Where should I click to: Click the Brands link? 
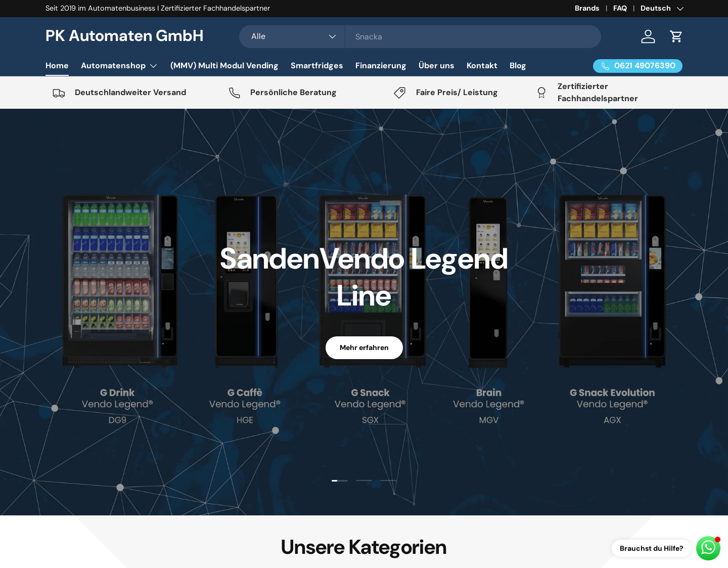coord(587,8)
